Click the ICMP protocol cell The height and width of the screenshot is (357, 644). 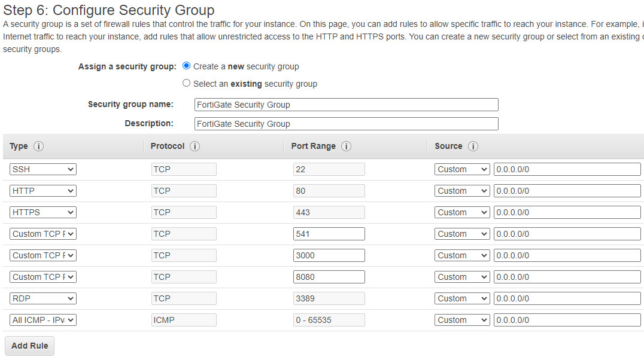tap(184, 320)
